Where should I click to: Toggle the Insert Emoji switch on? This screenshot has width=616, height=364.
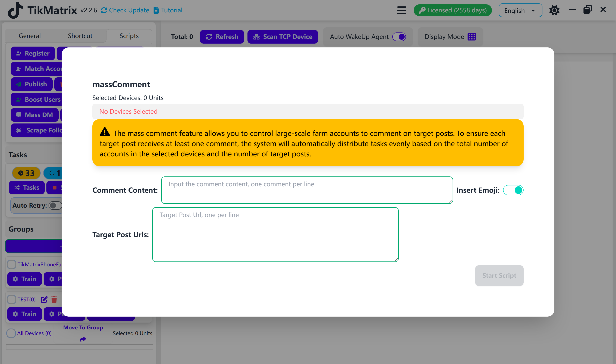pos(514,190)
